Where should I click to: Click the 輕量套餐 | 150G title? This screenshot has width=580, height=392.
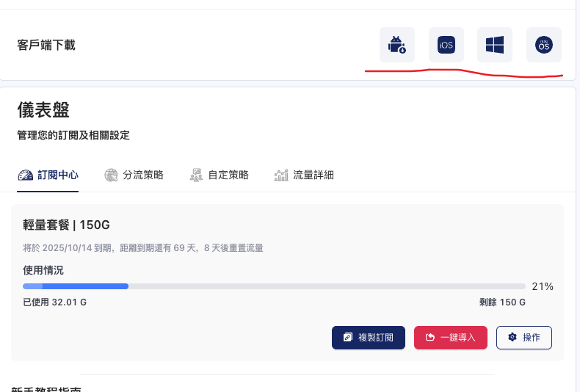coord(67,225)
